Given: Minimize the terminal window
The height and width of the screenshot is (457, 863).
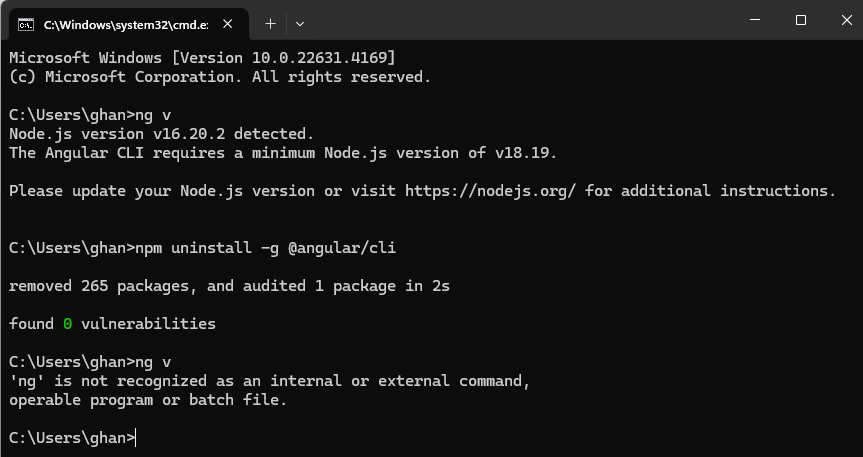Looking at the screenshot, I should 755,20.
